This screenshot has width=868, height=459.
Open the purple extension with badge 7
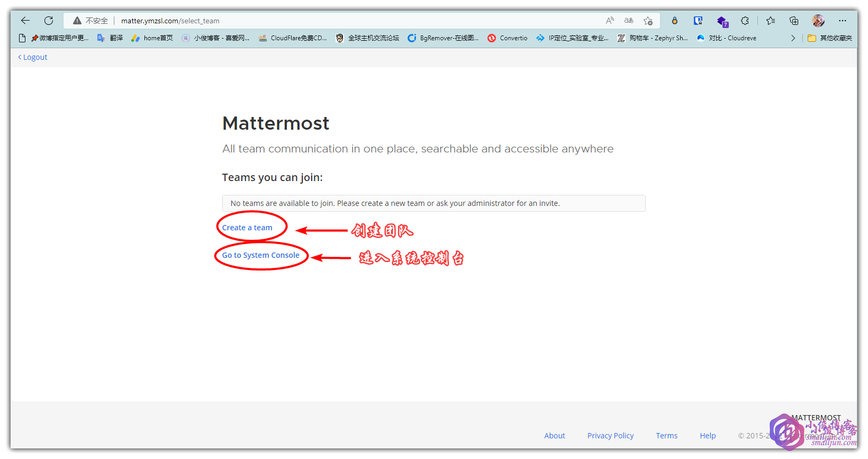pos(722,21)
